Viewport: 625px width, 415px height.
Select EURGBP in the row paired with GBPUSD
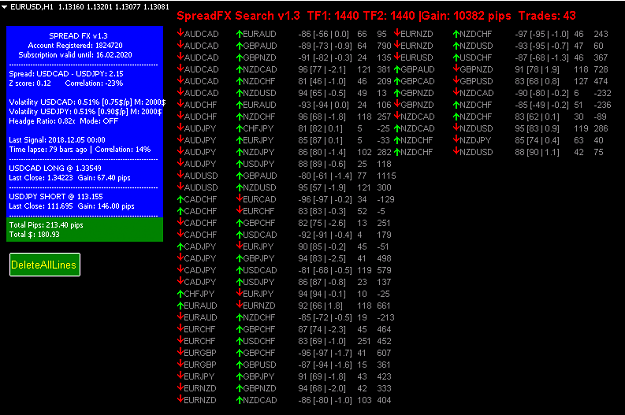200,365
